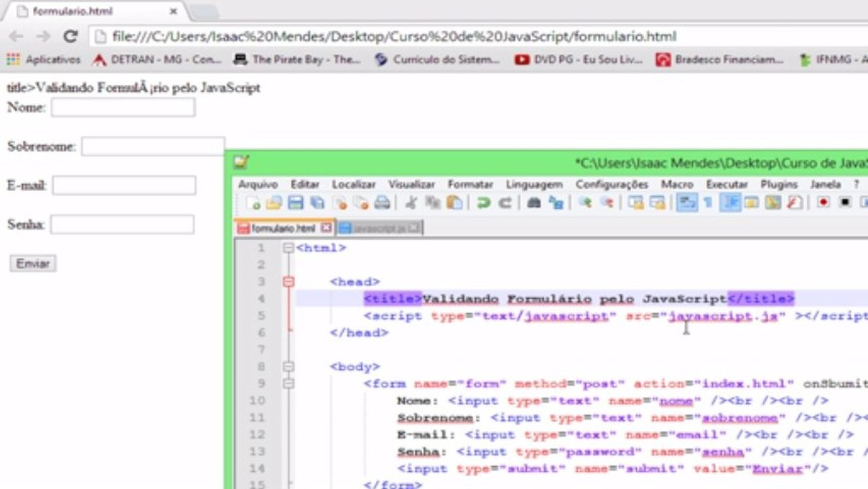This screenshot has width=868, height=489.
Task: Save the file with the floppy icon
Action: point(295,202)
